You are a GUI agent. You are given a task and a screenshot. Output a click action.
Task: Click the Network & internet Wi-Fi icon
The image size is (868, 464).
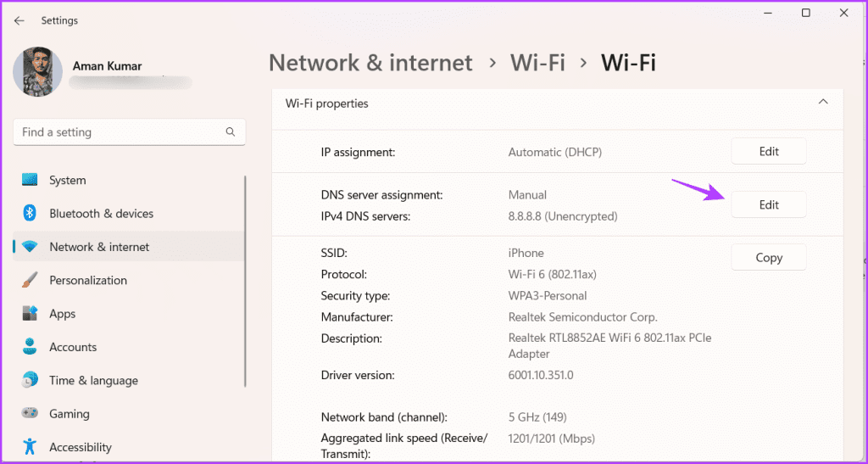point(30,246)
